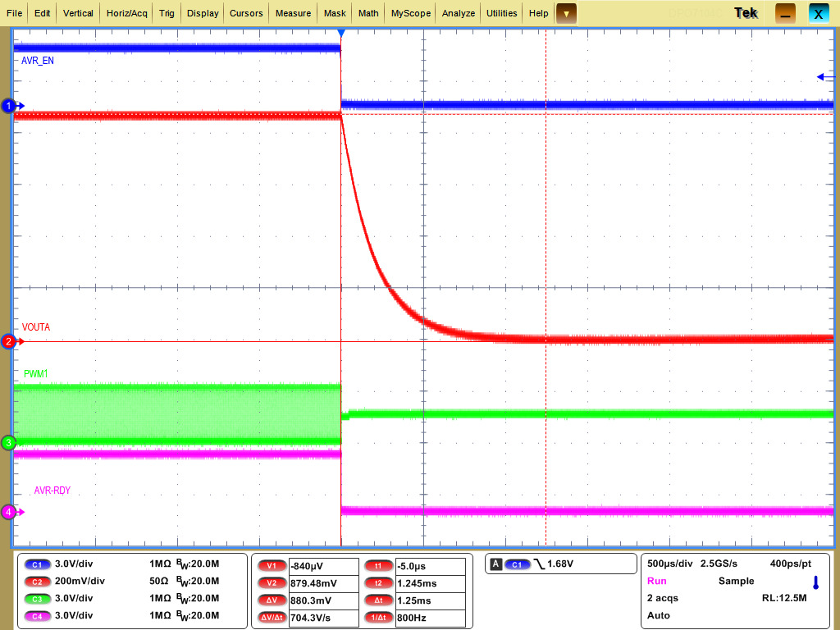The image size is (840, 630).
Task: Click the ΔV/Δt slew rate badge
Action: (272, 617)
